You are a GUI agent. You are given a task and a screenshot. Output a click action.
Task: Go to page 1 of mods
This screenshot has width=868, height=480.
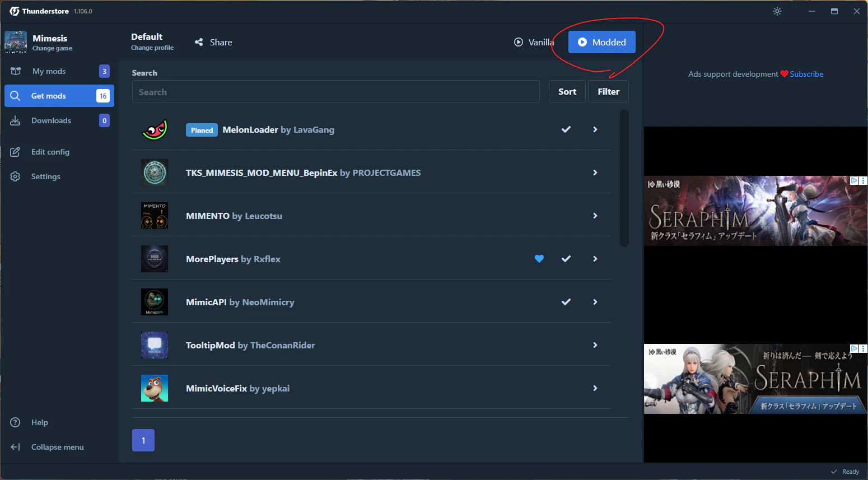(x=143, y=440)
